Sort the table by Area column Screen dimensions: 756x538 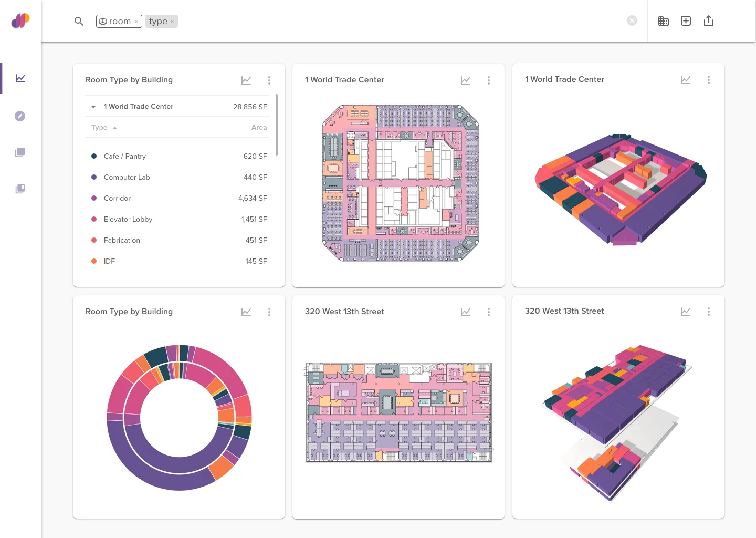[259, 128]
